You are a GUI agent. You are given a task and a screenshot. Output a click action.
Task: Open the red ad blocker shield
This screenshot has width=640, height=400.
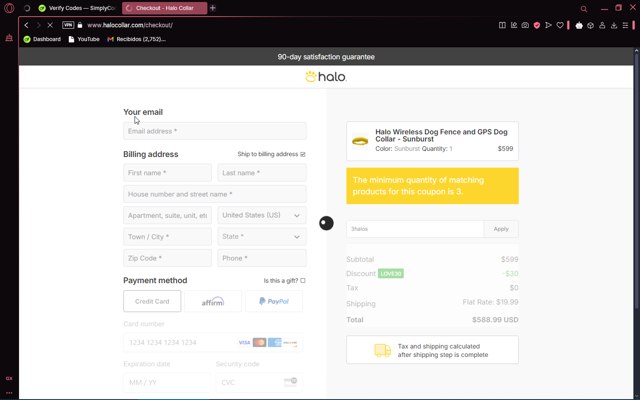[x=537, y=25]
